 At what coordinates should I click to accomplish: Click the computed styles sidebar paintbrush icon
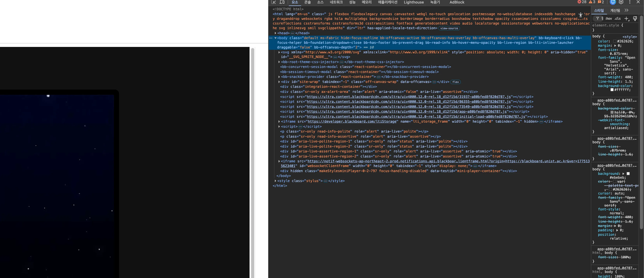point(635,18)
